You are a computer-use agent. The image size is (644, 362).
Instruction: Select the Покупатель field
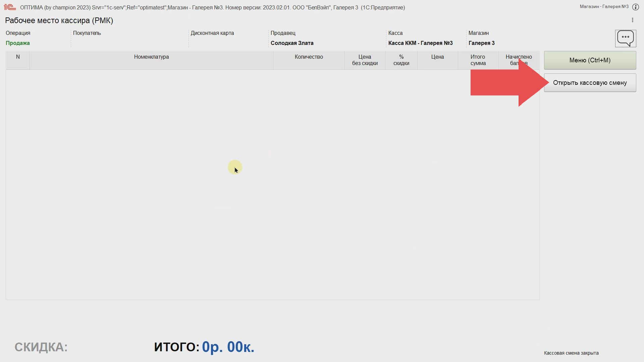point(129,43)
